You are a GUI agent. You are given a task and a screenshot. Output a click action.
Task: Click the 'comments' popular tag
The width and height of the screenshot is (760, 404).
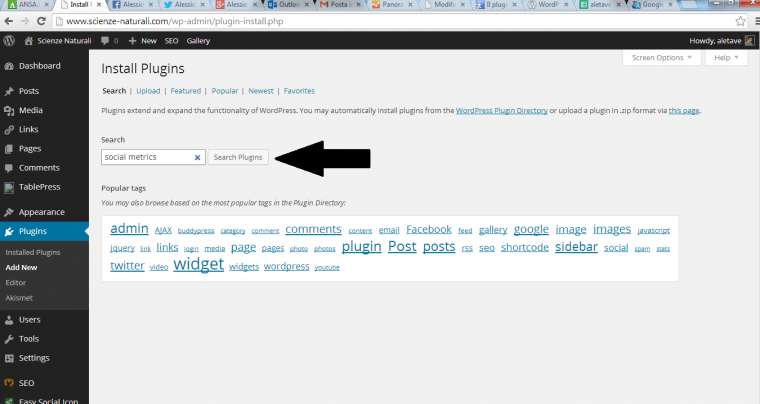tap(314, 229)
